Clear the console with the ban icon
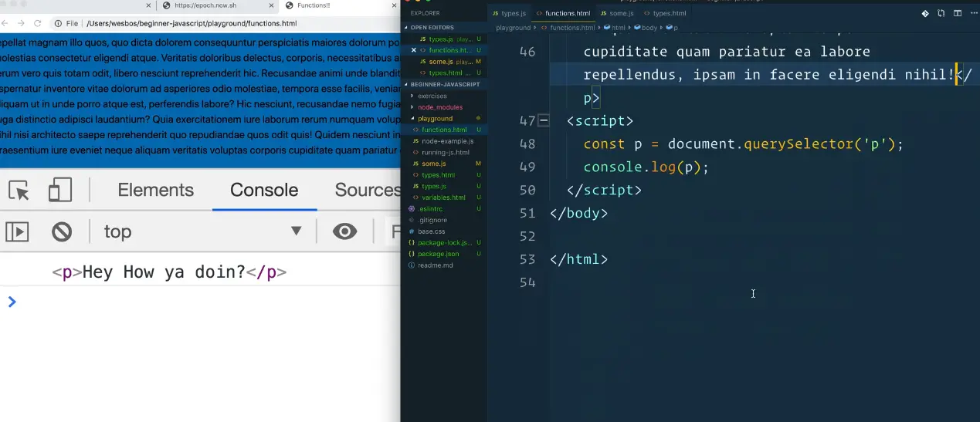 [62, 231]
